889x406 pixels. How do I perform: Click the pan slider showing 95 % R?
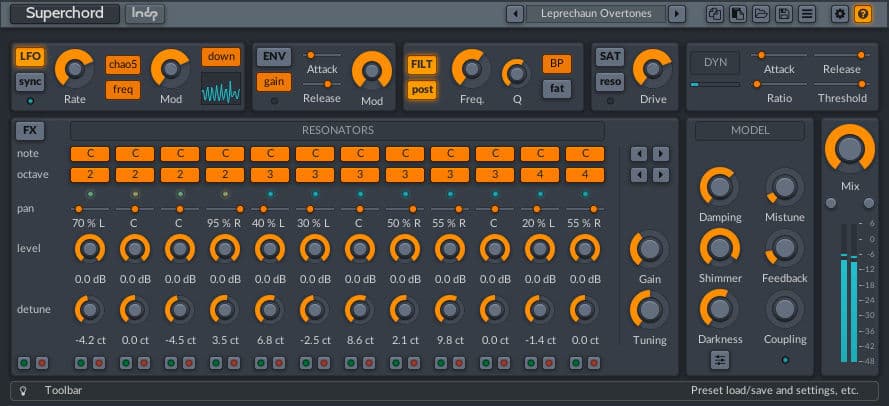pyautogui.click(x=225, y=209)
